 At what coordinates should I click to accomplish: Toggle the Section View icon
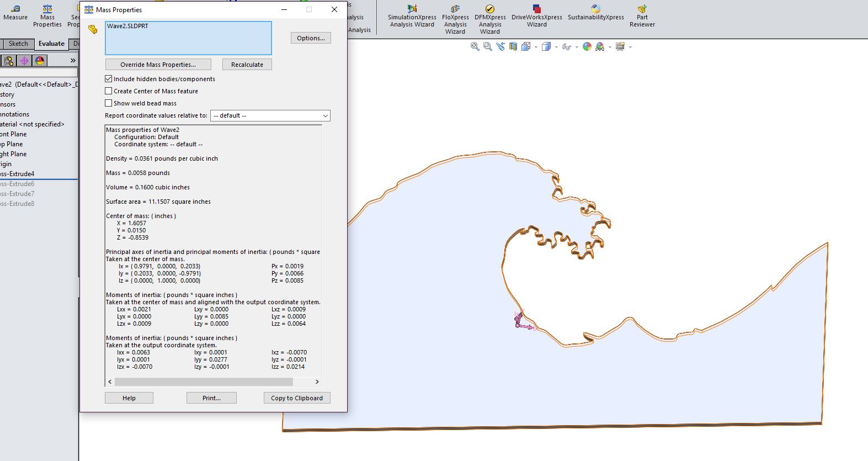(513, 47)
